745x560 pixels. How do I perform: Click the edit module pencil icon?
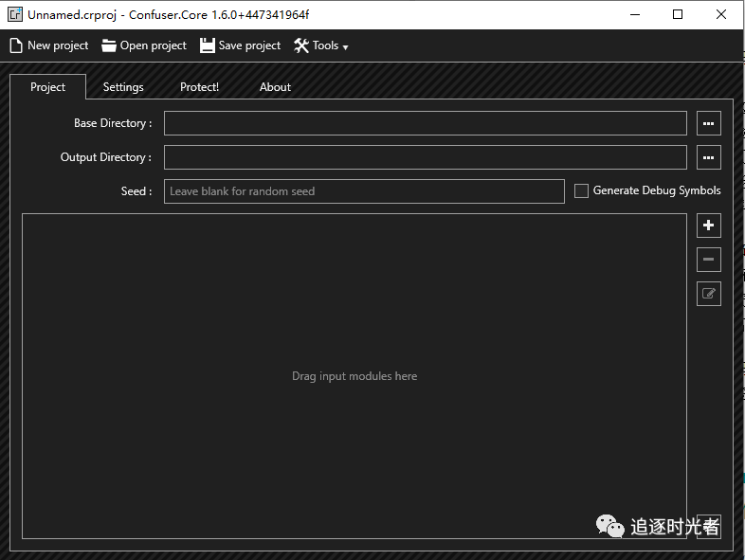[708, 294]
